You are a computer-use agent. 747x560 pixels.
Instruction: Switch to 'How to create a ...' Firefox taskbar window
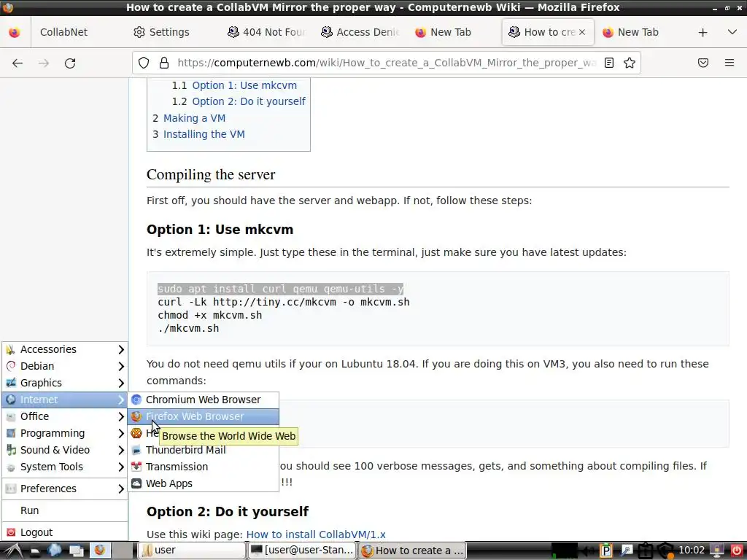click(x=413, y=551)
